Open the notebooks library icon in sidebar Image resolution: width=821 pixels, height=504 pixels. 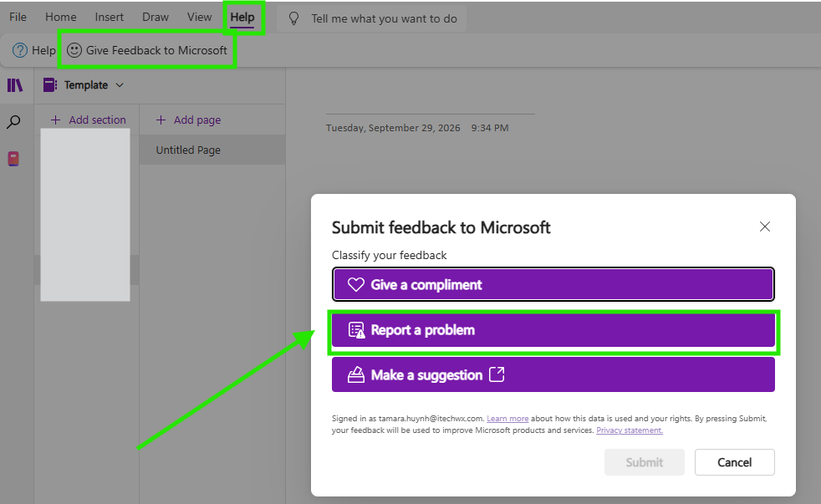pyautogui.click(x=15, y=84)
